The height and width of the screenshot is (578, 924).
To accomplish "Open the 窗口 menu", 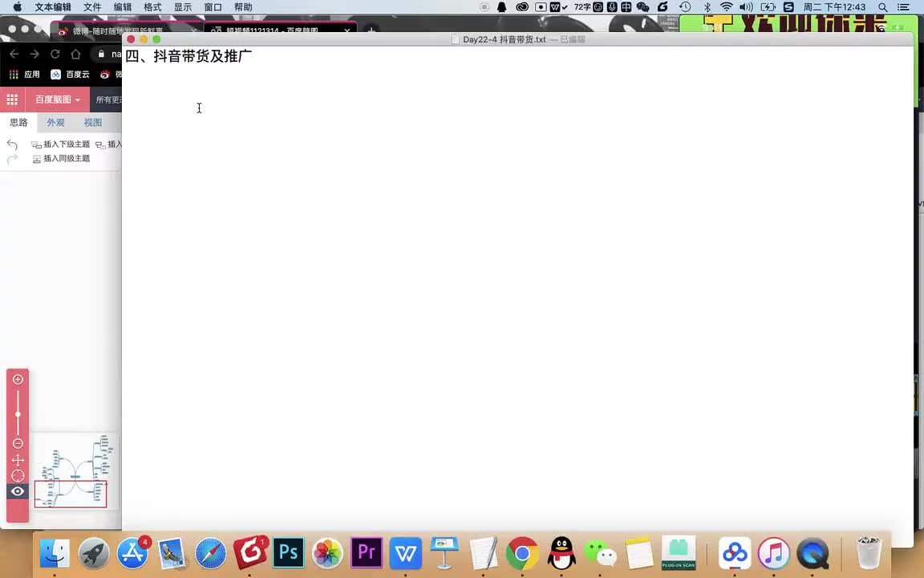I will click(x=213, y=7).
